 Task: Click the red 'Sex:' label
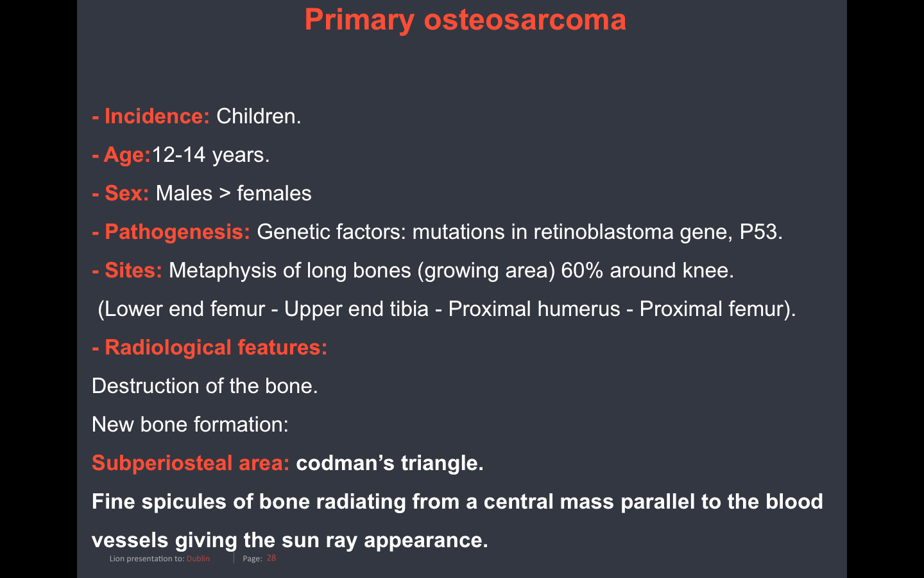(x=126, y=193)
